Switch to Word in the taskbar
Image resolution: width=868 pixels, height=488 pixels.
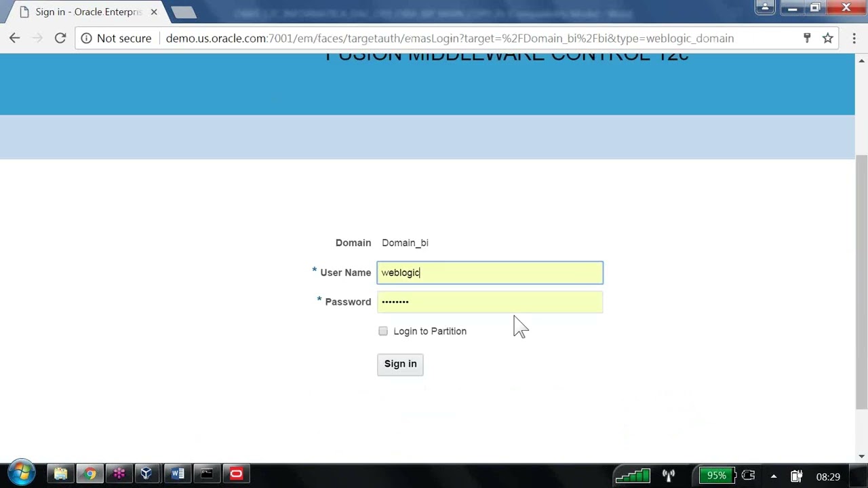pos(178,474)
